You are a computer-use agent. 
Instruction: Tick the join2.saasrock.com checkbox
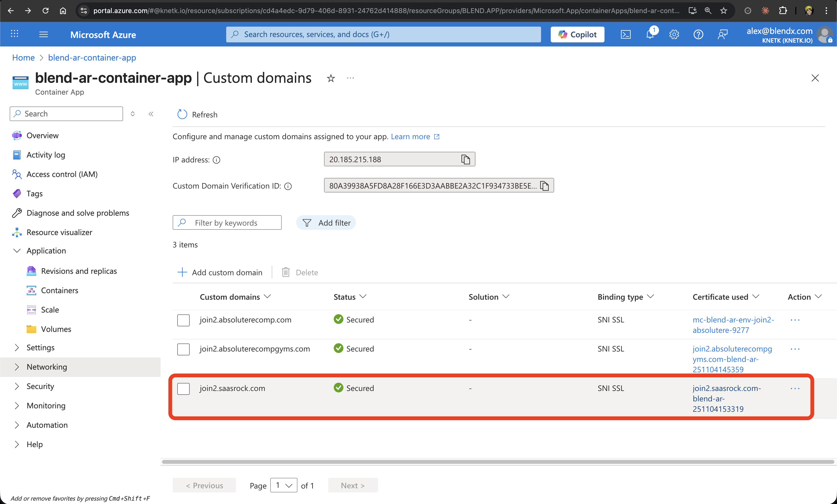click(183, 389)
